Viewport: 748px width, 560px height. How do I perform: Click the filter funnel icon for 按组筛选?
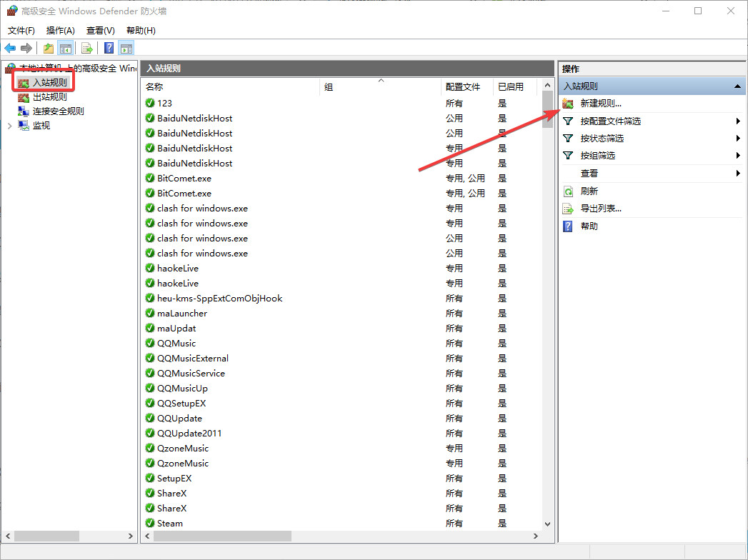[568, 156]
